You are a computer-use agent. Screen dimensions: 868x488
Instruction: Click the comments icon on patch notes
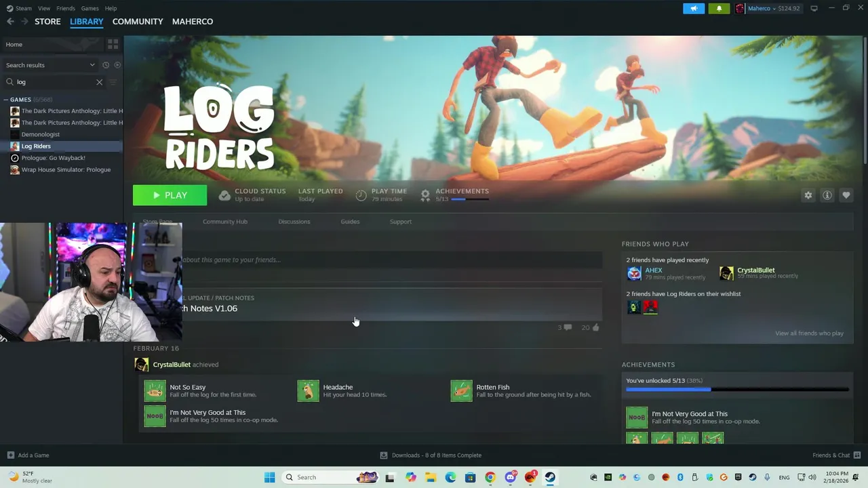(568, 327)
